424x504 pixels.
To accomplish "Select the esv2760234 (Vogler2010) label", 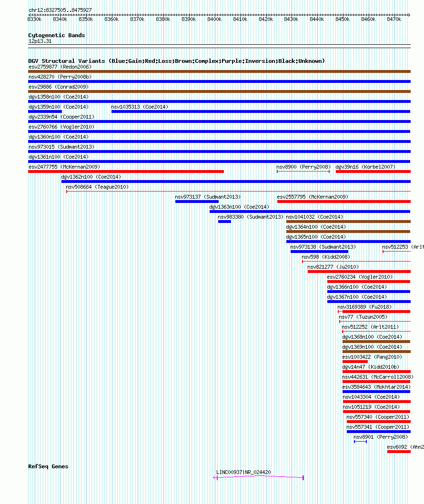I will click(x=360, y=277).
